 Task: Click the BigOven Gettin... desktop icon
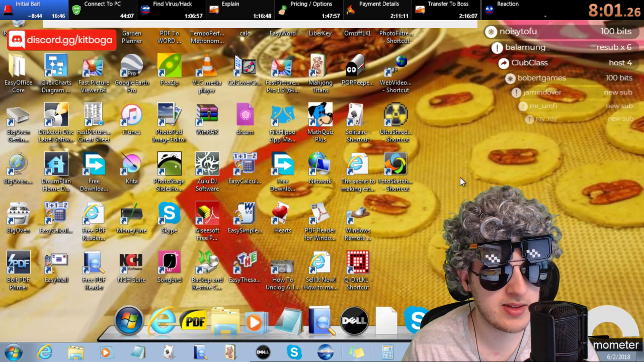point(18,115)
